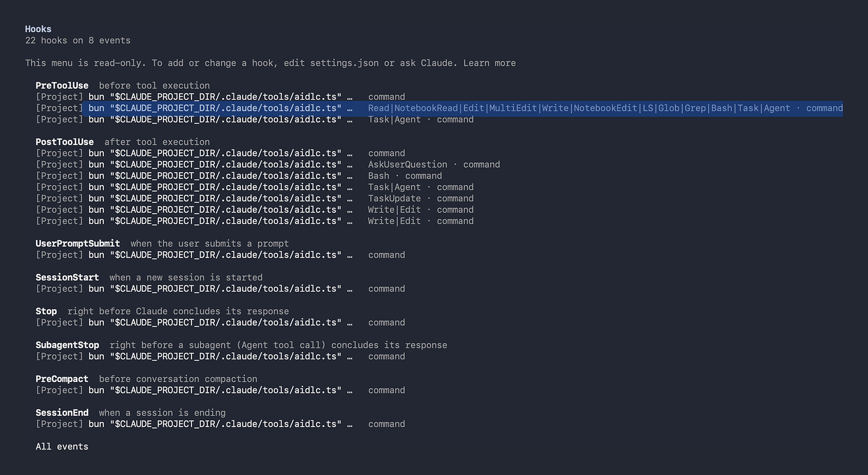
Task: Select the UserPromptSubmit hook command row
Action: (220, 255)
